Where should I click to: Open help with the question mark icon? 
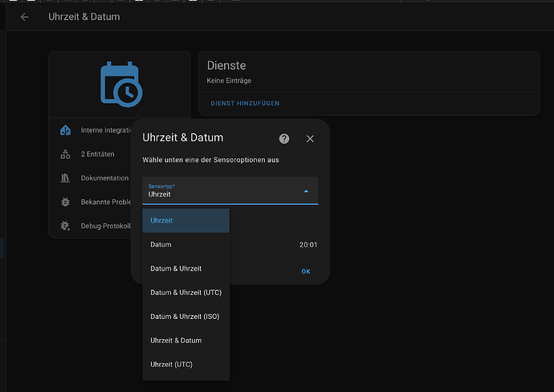284,138
